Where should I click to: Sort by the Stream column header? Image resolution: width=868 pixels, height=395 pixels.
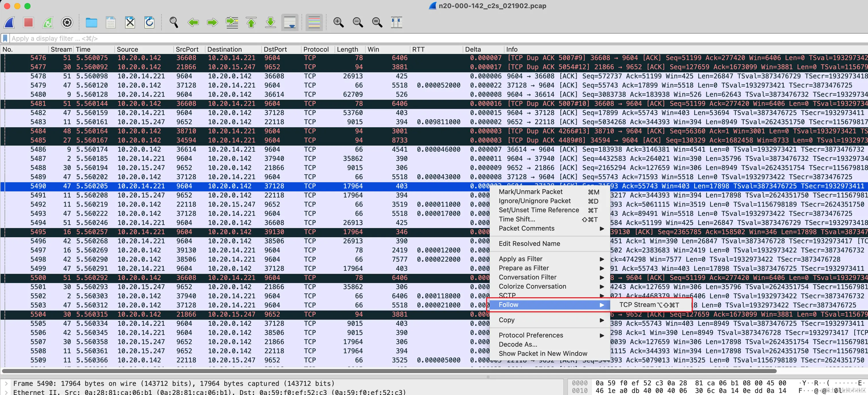coord(61,49)
